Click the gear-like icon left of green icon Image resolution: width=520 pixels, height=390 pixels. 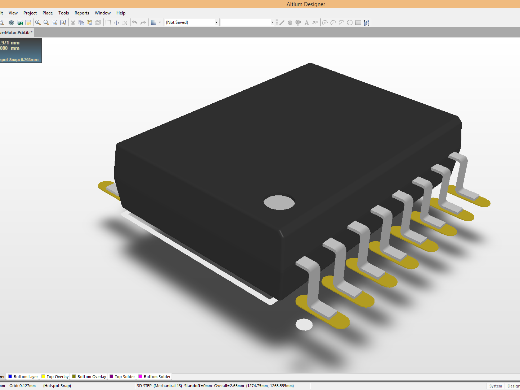tap(11, 22)
